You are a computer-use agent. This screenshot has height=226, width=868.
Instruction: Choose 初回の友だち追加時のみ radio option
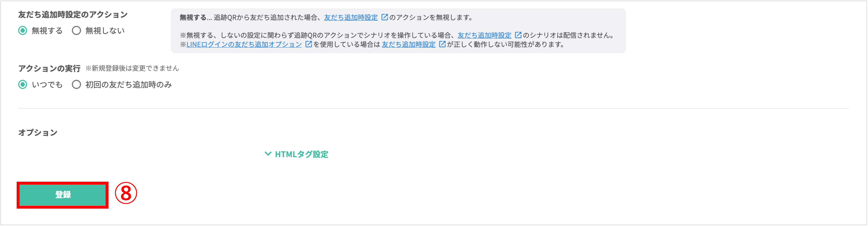(x=76, y=84)
